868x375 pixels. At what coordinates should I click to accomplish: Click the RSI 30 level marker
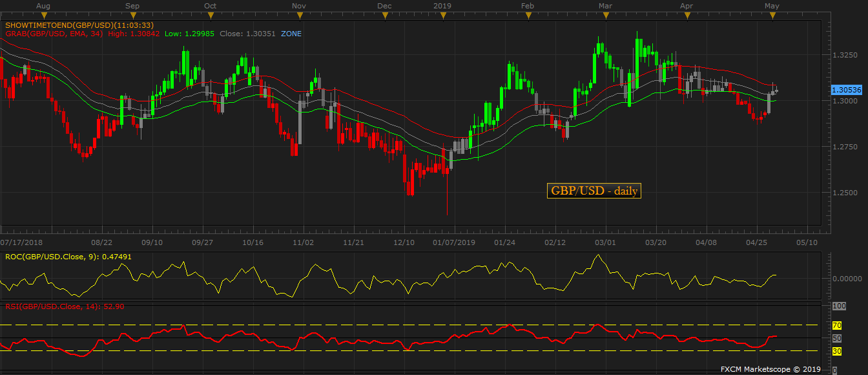tap(836, 351)
